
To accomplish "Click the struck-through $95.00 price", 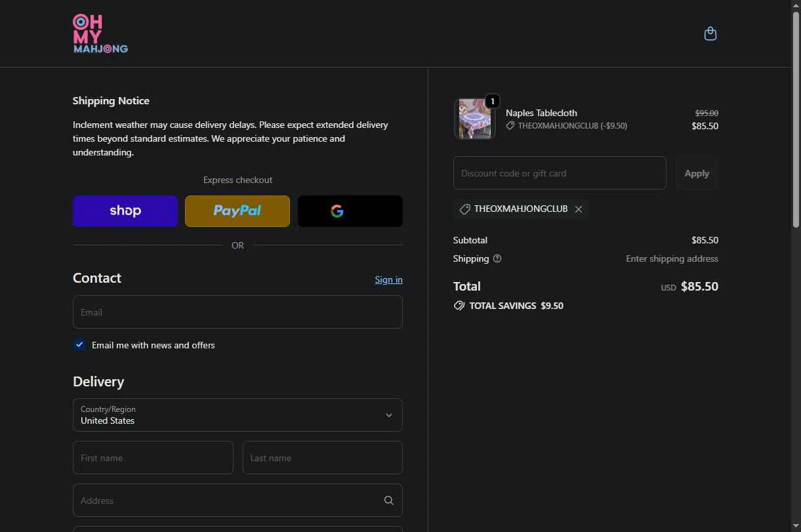I will point(707,113).
